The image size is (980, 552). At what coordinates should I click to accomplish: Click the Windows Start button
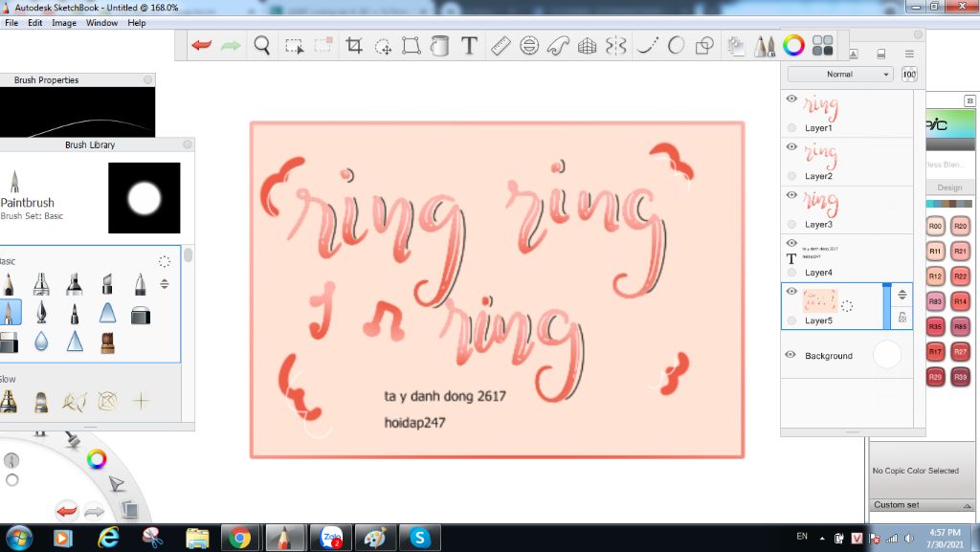click(17, 538)
